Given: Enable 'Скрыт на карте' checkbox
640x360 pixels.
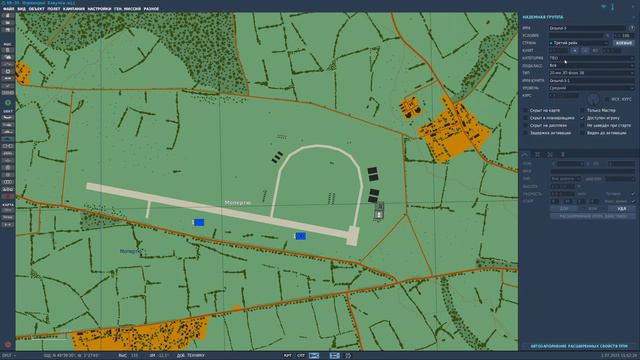Looking at the screenshot, I should pos(526,110).
